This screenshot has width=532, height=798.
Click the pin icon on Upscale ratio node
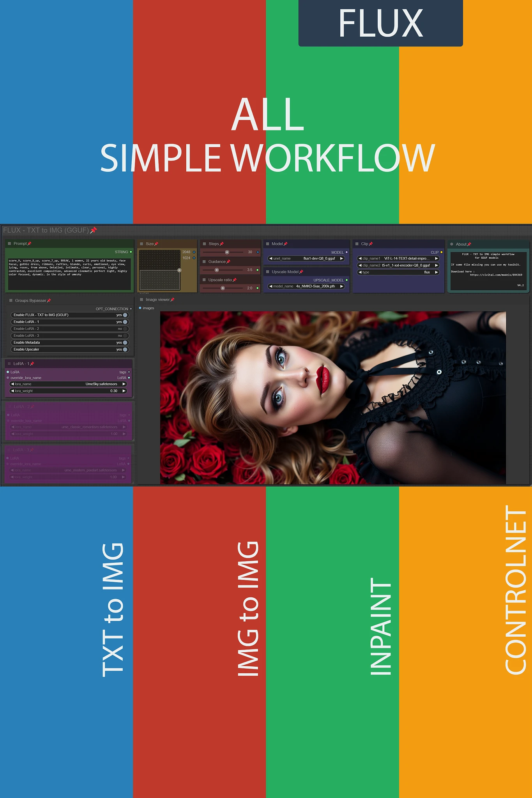tap(235, 280)
